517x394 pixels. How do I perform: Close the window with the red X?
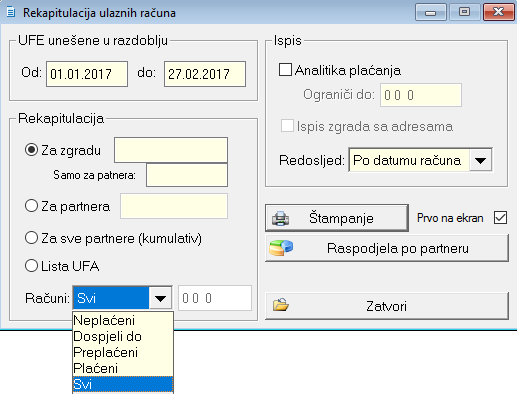498,12
